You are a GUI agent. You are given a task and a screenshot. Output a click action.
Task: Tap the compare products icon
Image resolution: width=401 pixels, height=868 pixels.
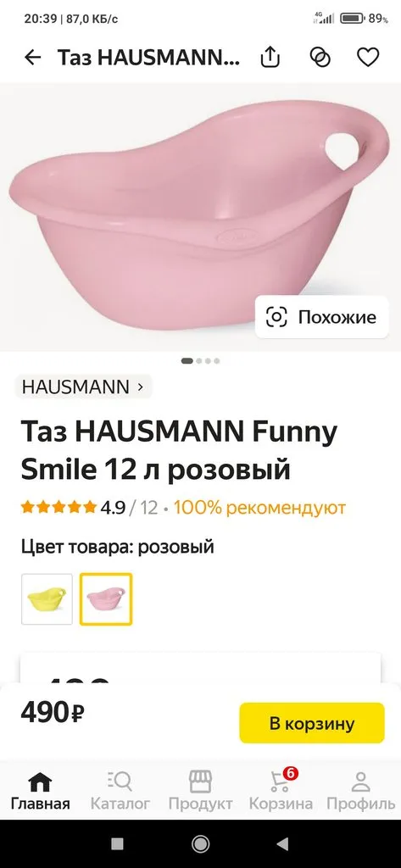320,57
